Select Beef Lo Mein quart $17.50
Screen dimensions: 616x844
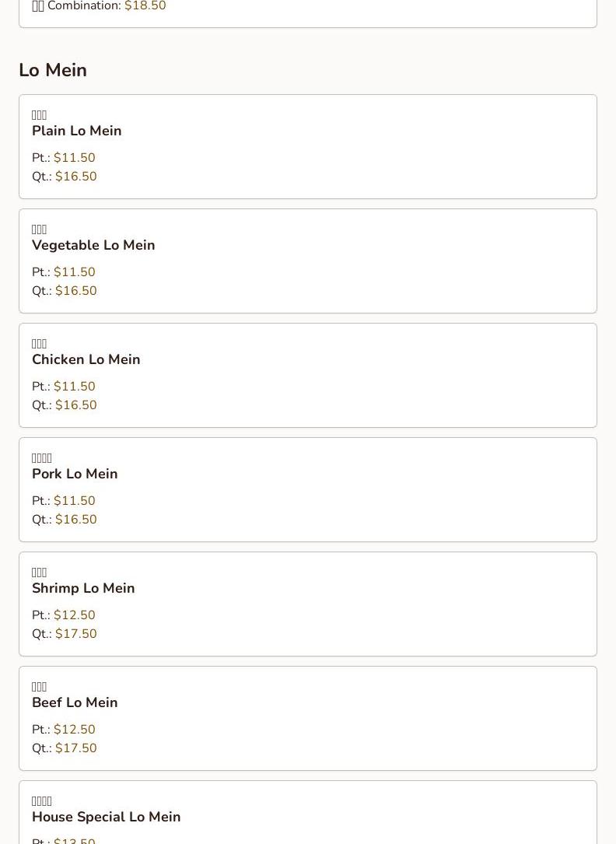(76, 748)
